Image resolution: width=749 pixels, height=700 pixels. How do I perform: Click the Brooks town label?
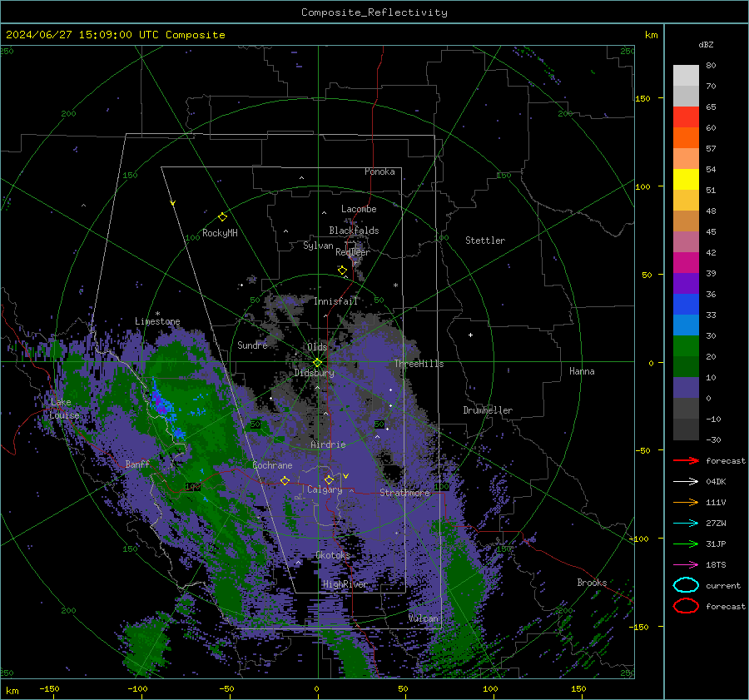tap(592, 583)
